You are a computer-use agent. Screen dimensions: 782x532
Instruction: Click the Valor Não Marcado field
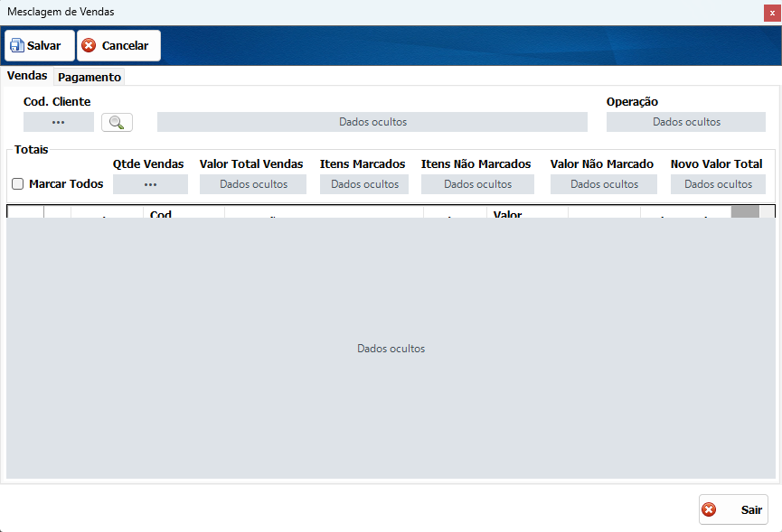[x=604, y=184]
